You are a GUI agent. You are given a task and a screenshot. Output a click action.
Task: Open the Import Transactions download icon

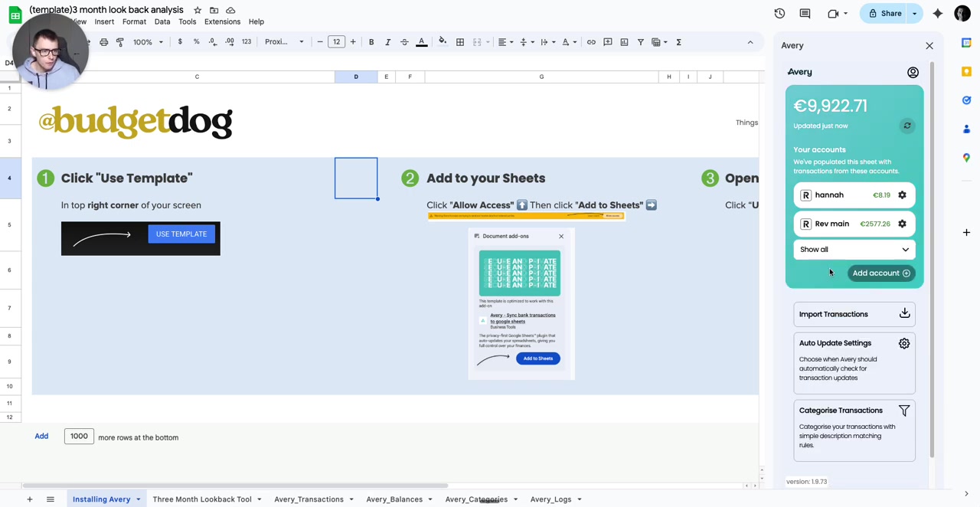(904, 313)
